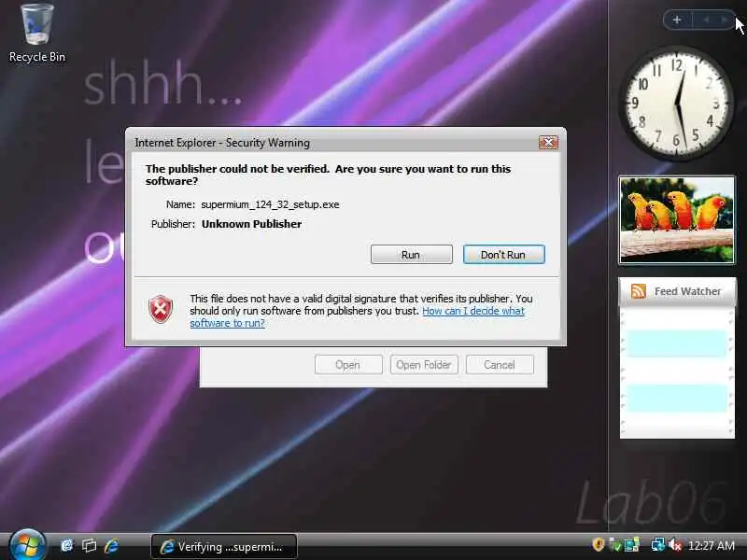Click the red shield warning icon
747x560 pixels.
161,310
